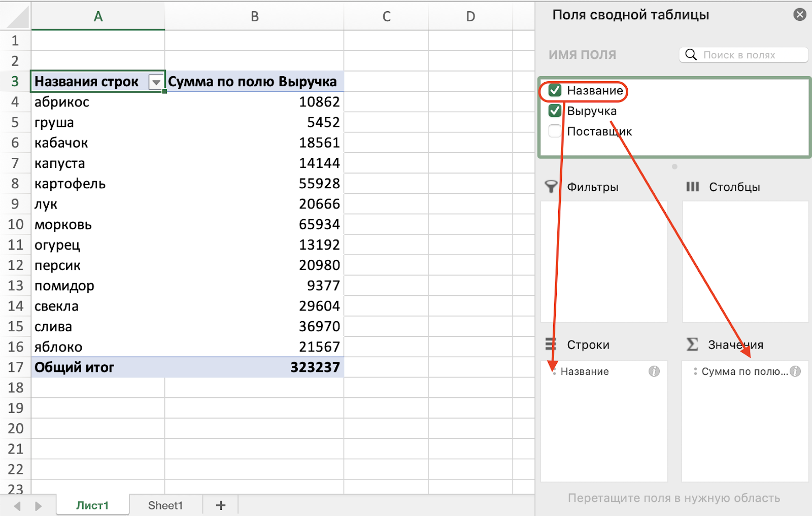Select the Лист1 sheet tab
The image size is (812, 516).
[x=92, y=505]
